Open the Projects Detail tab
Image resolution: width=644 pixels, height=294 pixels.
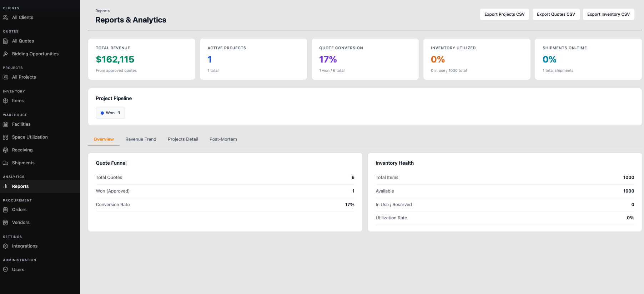click(x=183, y=139)
